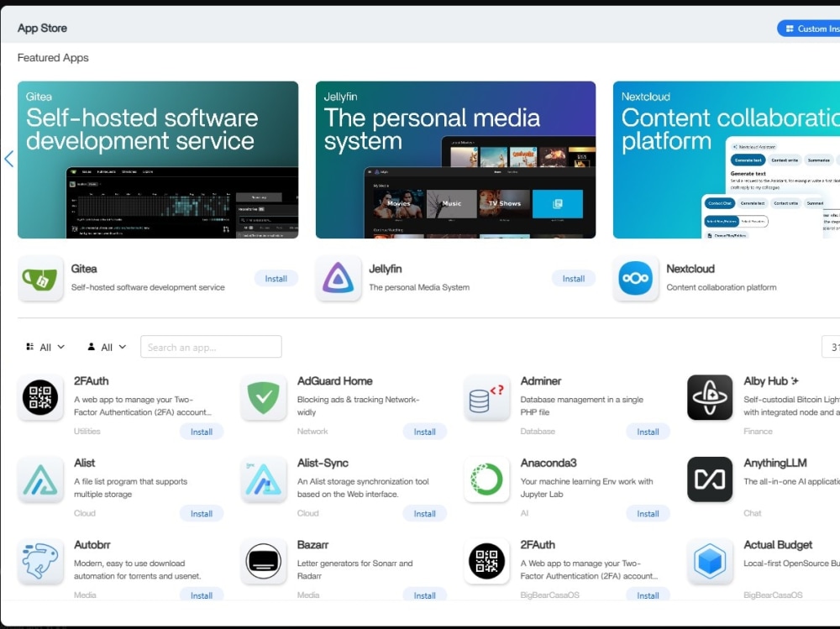Viewport: 840px width, 629px height.
Task: Click the 2FAuth QR icon in the Utilities card
Action: click(40, 397)
